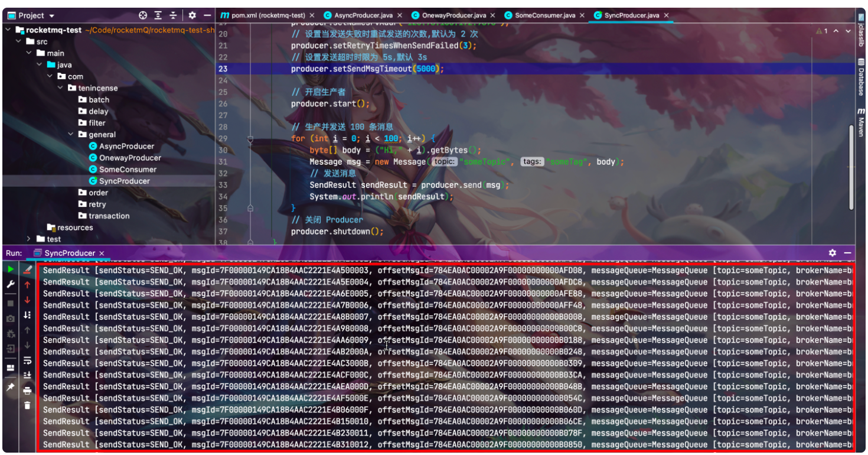Close the pom.xml editor tab
The width and height of the screenshot is (868, 455).
pyautogui.click(x=311, y=15)
